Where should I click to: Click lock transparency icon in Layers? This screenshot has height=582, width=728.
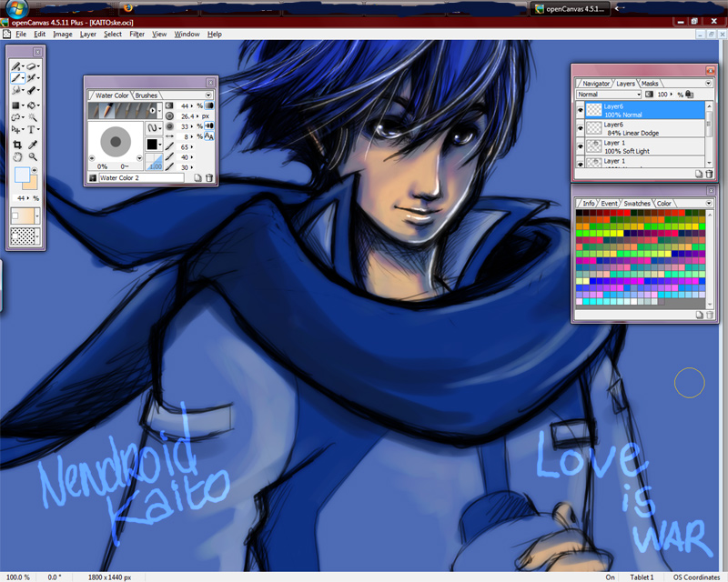(690, 95)
